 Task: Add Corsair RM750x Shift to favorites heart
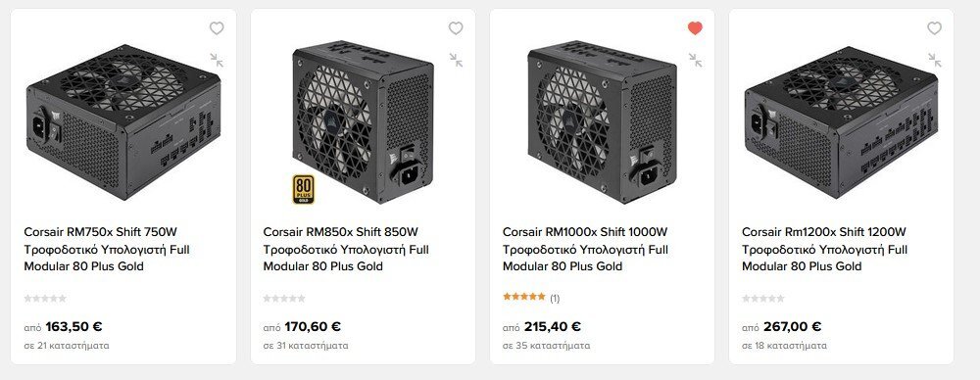click(217, 28)
